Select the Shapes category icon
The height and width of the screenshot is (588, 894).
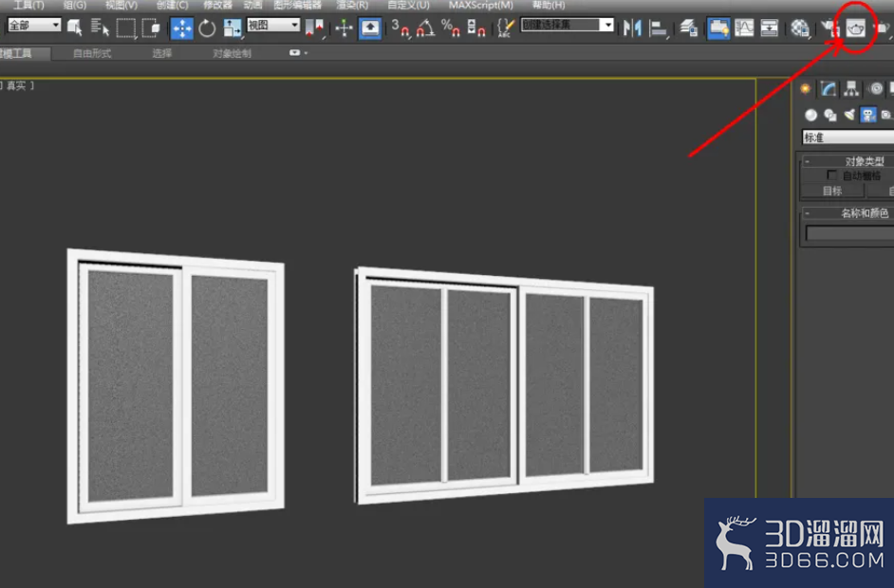(x=830, y=115)
